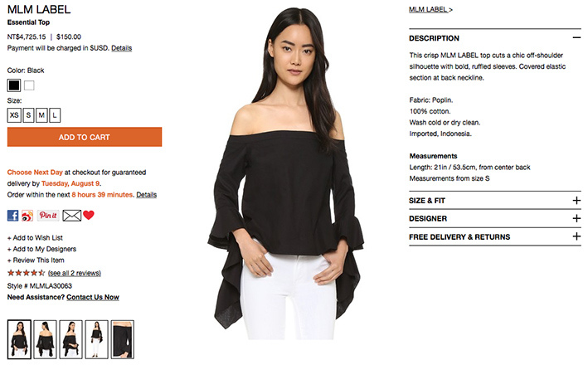Choose size M option
The height and width of the screenshot is (365, 588).
(x=41, y=115)
